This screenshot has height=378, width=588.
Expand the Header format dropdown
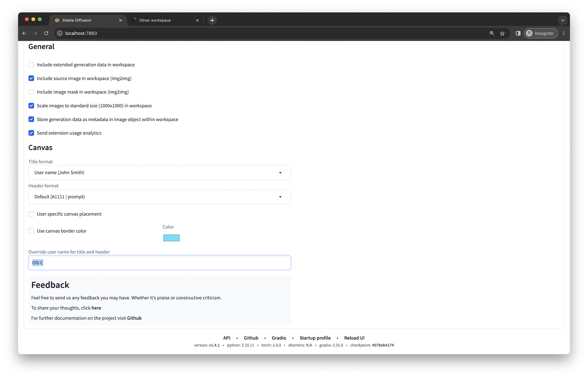click(x=159, y=197)
